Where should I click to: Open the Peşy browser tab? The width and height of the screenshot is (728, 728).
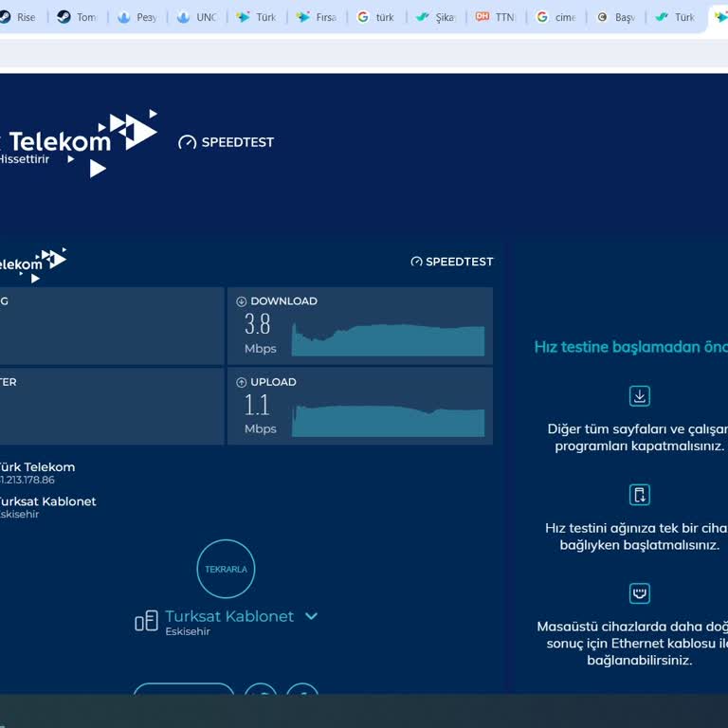click(x=136, y=17)
